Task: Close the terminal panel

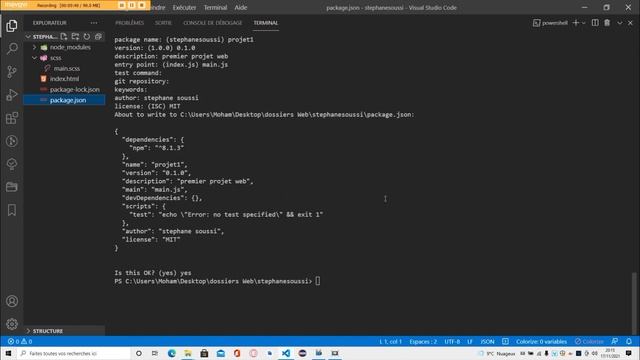Action: click(x=630, y=23)
